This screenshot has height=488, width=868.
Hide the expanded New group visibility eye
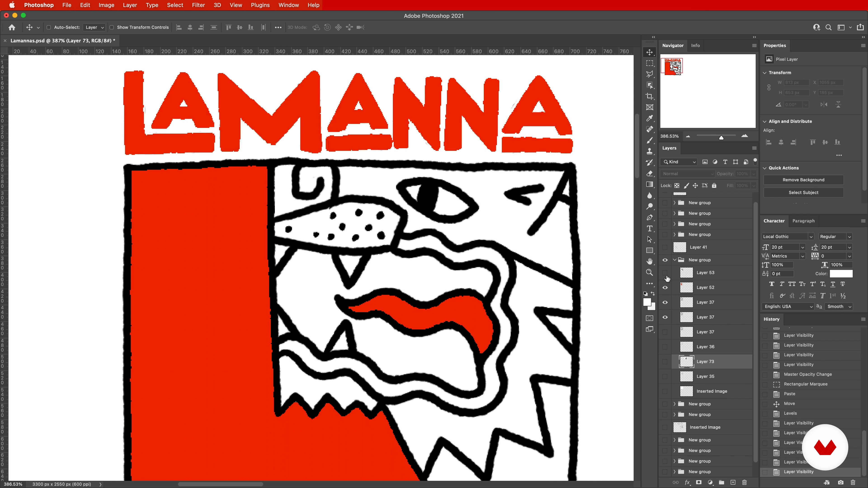click(665, 260)
